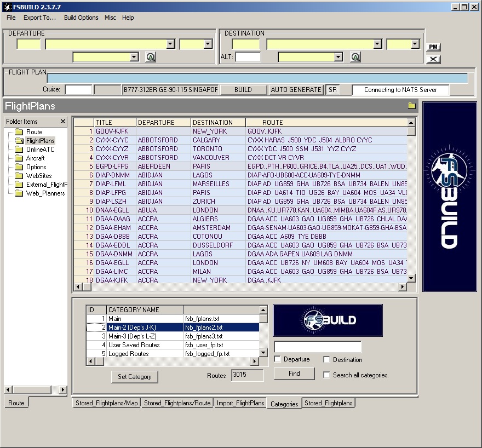This screenshot has height=448, width=482.
Task: Click the BUILD button
Action: click(x=243, y=90)
